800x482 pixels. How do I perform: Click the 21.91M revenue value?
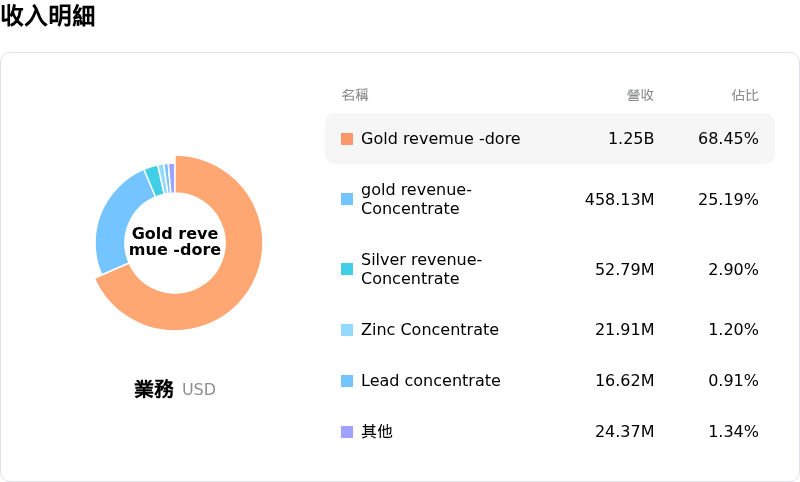(624, 329)
